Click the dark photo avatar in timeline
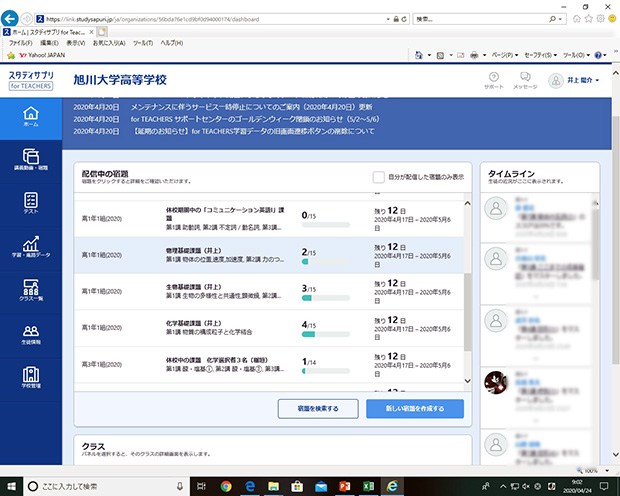Screen dimensions: 620x496 pyautogui.click(x=496, y=382)
